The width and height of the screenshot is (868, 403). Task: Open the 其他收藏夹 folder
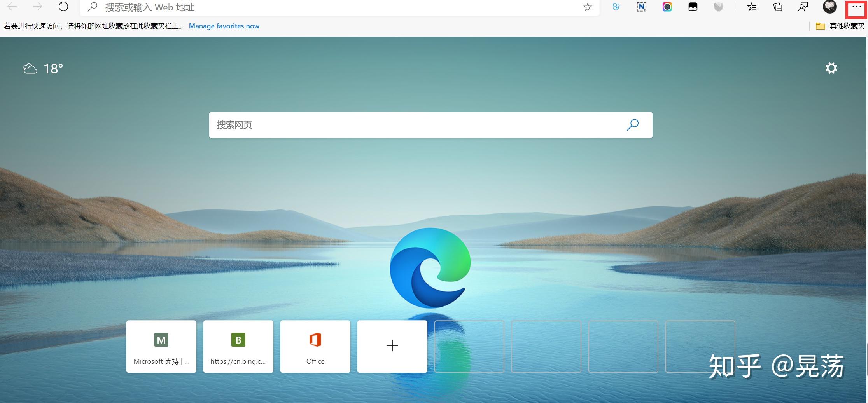(x=840, y=26)
